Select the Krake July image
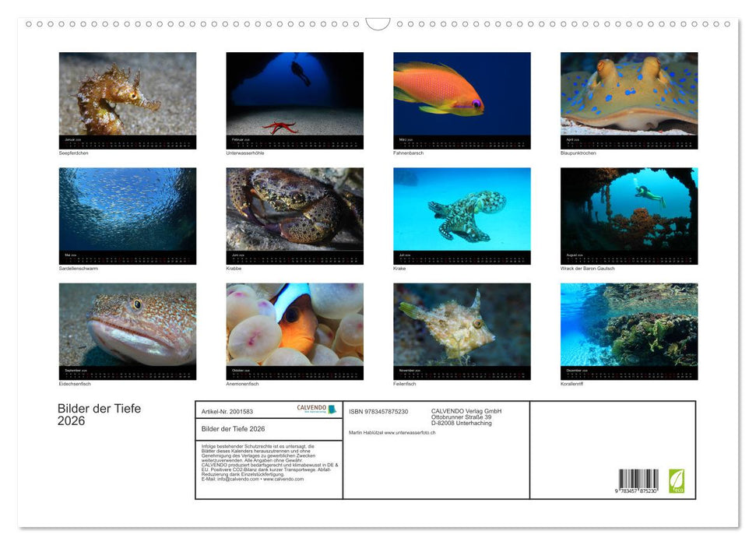 point(461,216)
